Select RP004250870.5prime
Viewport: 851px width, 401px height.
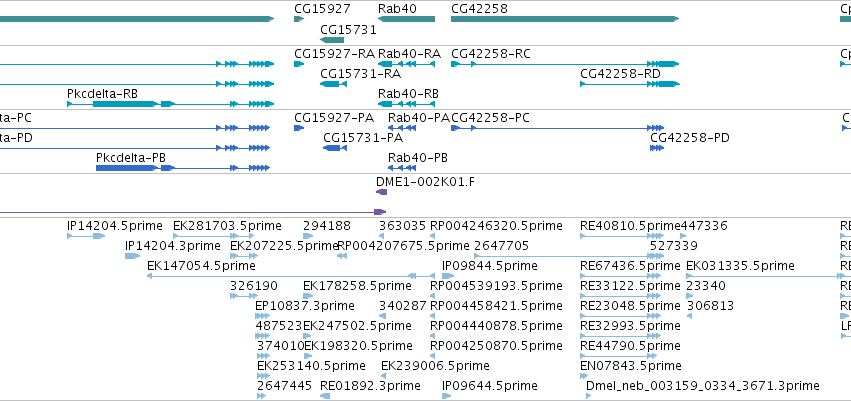point(496,346)
